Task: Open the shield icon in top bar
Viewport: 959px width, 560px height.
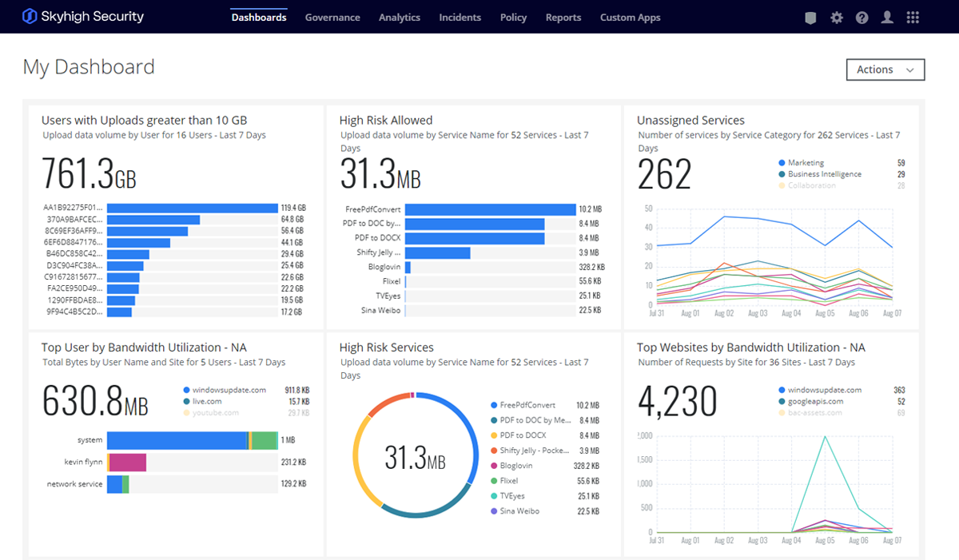Action: coord(810,18)
